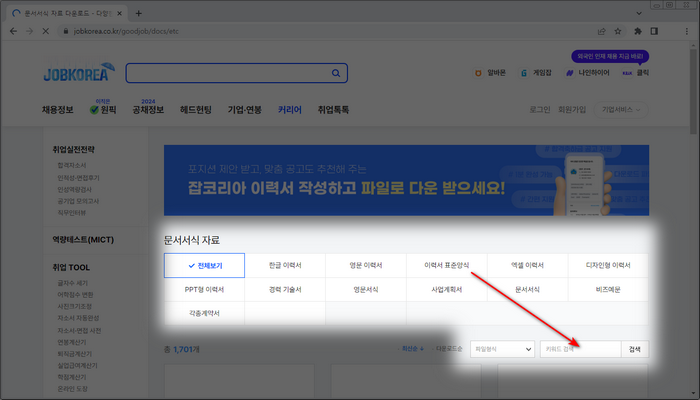Go back using the browser back arrow
Screen dimensions: 700x400
(13, 31)
